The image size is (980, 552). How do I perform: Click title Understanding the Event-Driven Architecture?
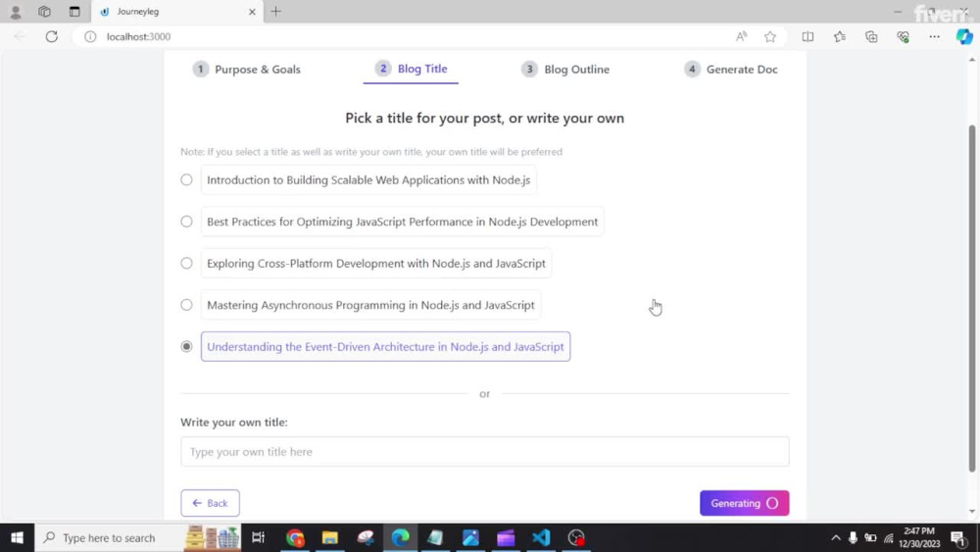click(385, 346)
